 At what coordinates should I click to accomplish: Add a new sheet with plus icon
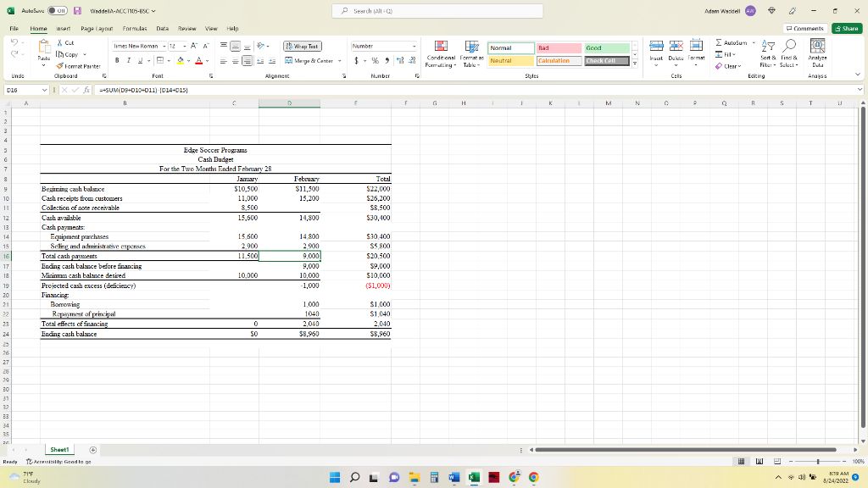click(93, 450)
